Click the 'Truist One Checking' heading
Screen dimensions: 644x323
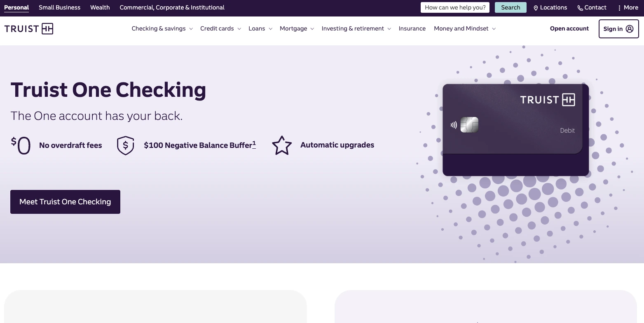point(108,90)
